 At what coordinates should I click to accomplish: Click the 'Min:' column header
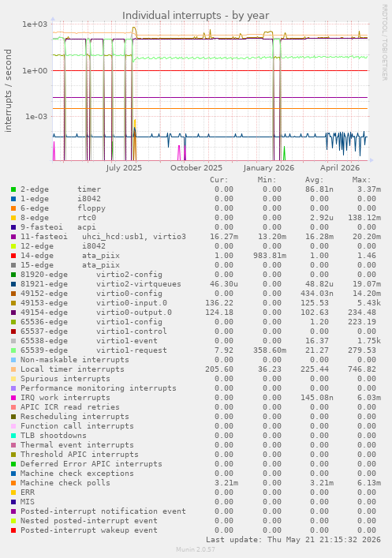click(267, 180)
